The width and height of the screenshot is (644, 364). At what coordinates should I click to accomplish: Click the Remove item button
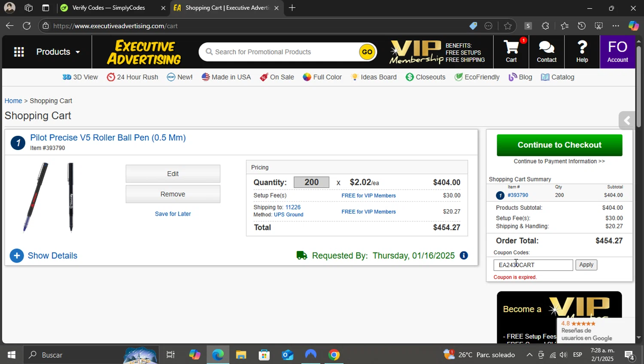pos(173,194)
